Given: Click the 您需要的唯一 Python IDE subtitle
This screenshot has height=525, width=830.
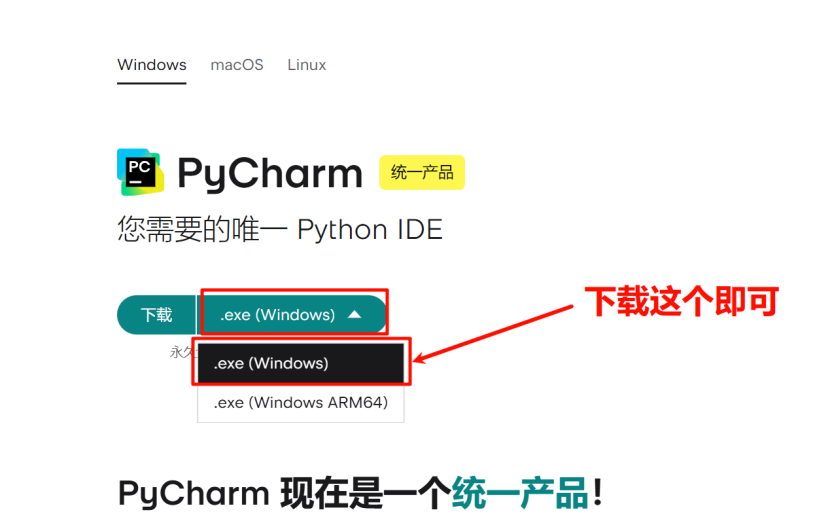Looking at the screenshot, I should 279,230.
